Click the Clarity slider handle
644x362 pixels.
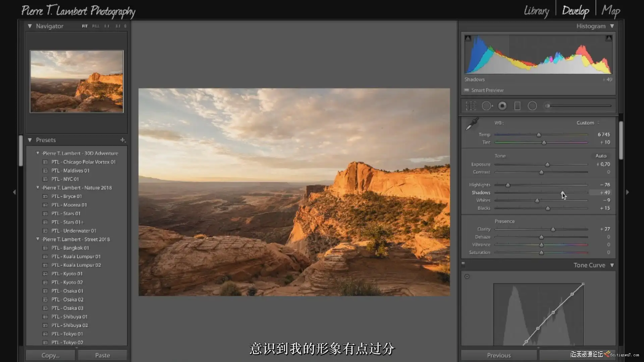point(553,230)
